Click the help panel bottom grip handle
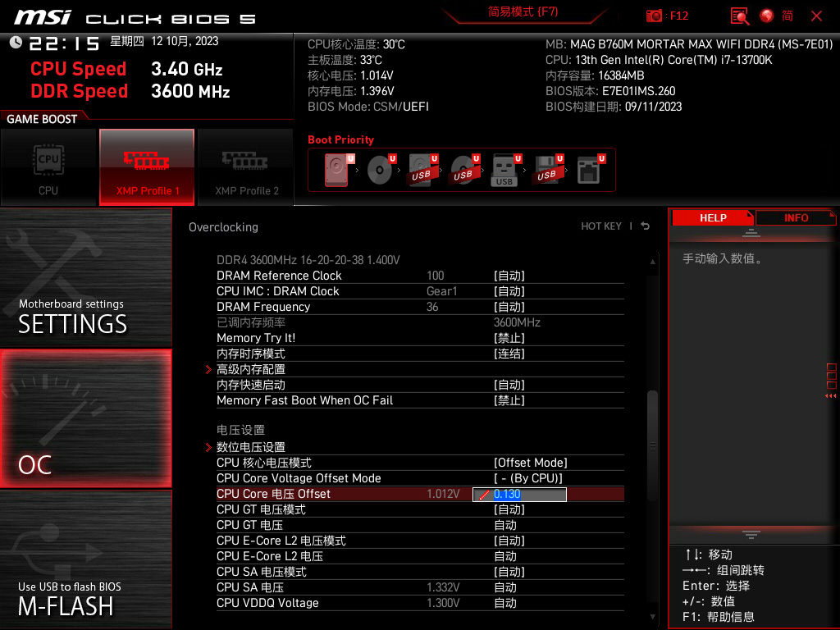Viewport: 840px width, 630px height. tap(751, 534)
